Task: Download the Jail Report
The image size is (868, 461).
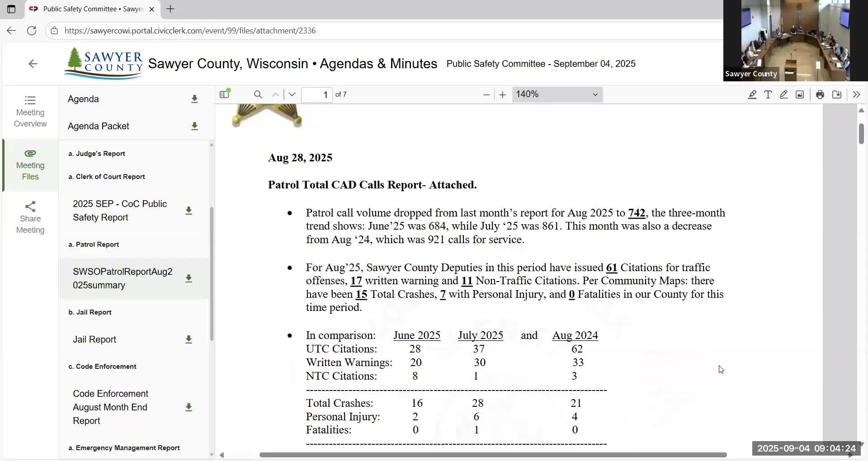Action: [x=189, y=339]
